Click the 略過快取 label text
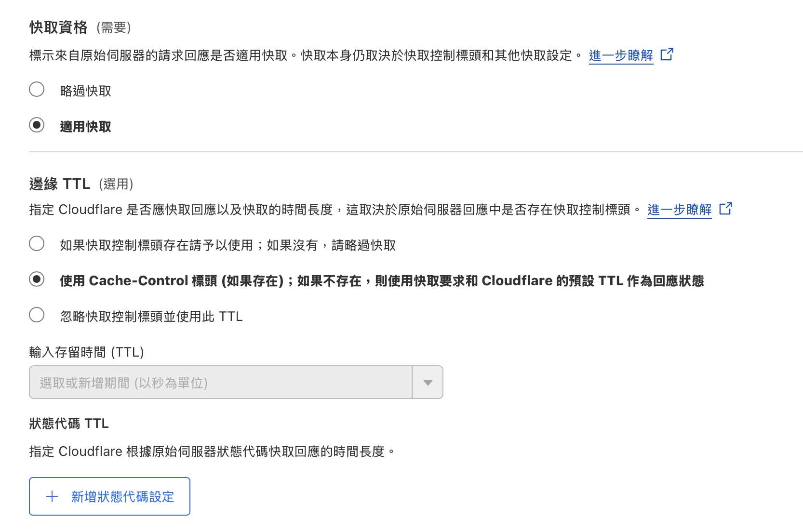This screenshot has height=532, width=803. 85,91
